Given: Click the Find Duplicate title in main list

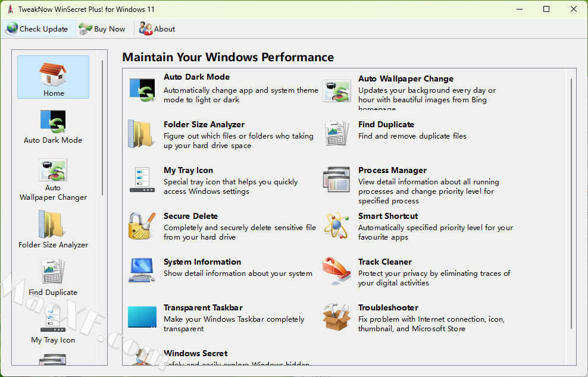Looking at the screenshot, I should click(386, 124).
